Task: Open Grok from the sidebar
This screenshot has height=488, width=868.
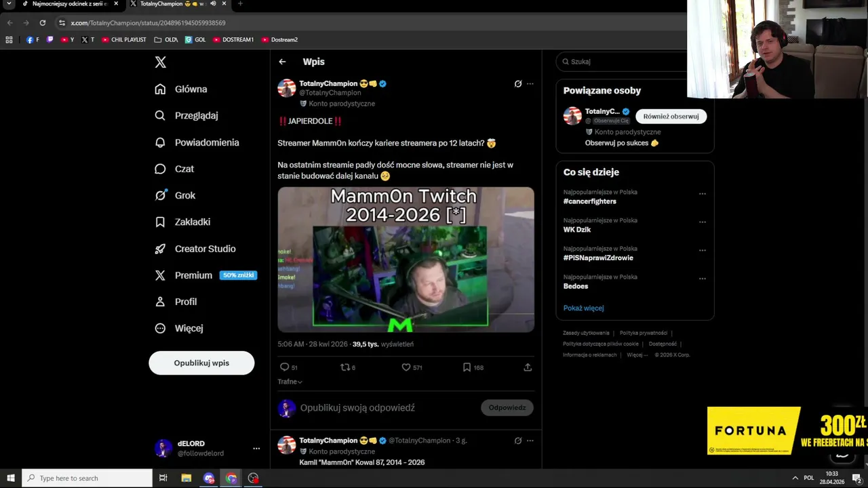Action: tap(175, 195)
